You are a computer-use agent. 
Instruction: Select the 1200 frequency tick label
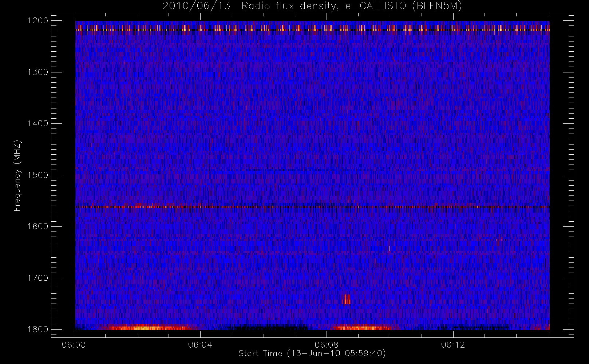point(38,21)
